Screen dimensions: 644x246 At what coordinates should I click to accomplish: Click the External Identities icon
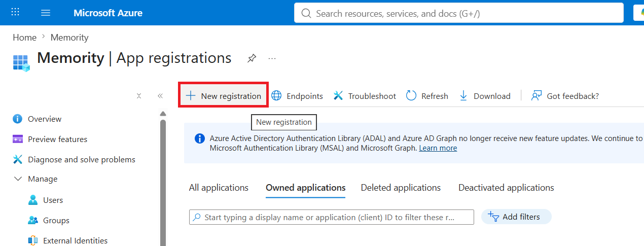point(33,240)
